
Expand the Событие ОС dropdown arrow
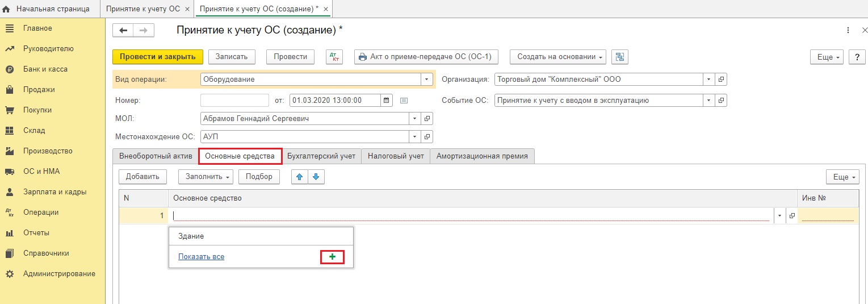tap(710, 101)
